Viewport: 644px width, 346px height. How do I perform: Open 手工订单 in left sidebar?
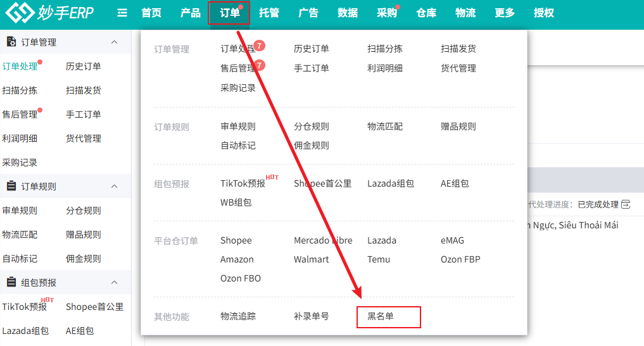[x=84, y=114]
